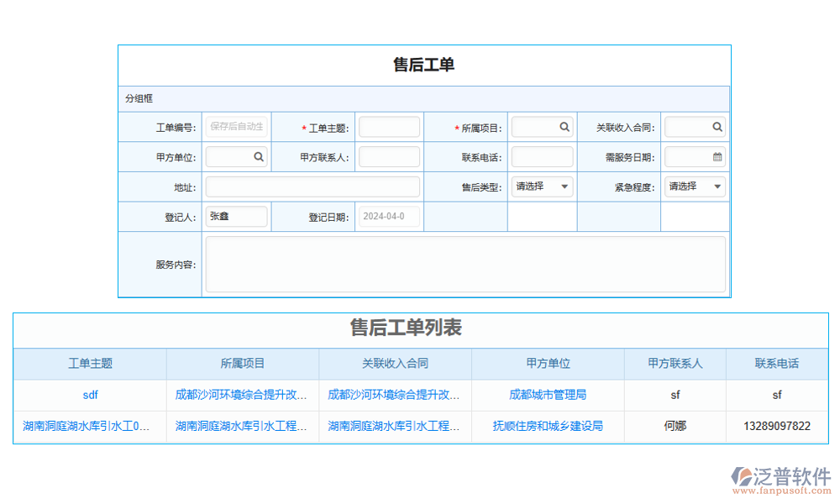
Task: Click the 地址 input field
Action: coord(312,186)
